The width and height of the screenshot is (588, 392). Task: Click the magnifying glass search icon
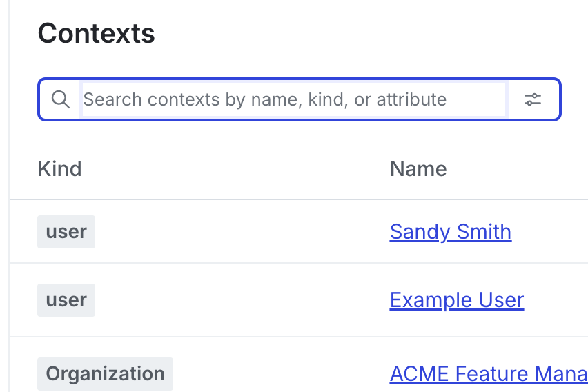click(61, 99)
